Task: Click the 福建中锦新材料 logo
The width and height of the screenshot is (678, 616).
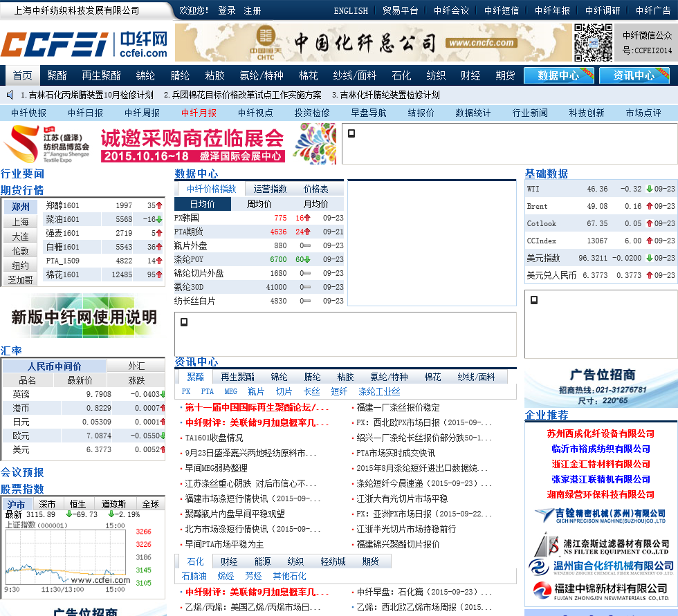Action: pos(601,591)
